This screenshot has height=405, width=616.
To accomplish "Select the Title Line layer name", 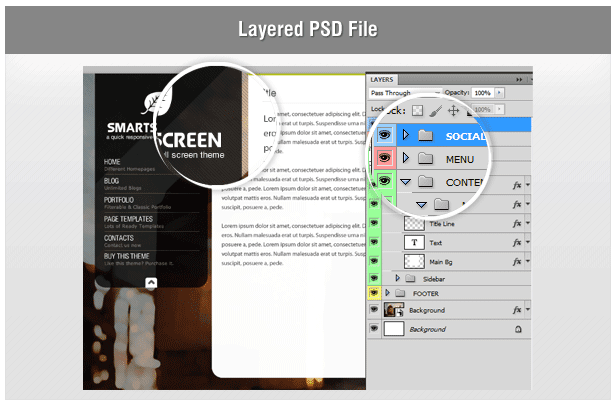I will tap(442, 224).
